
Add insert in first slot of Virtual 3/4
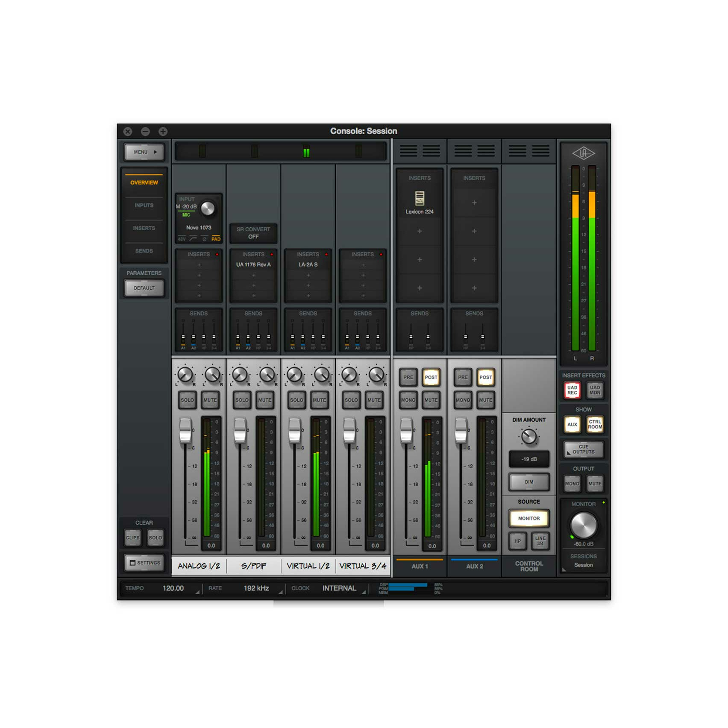pos(363,265)
